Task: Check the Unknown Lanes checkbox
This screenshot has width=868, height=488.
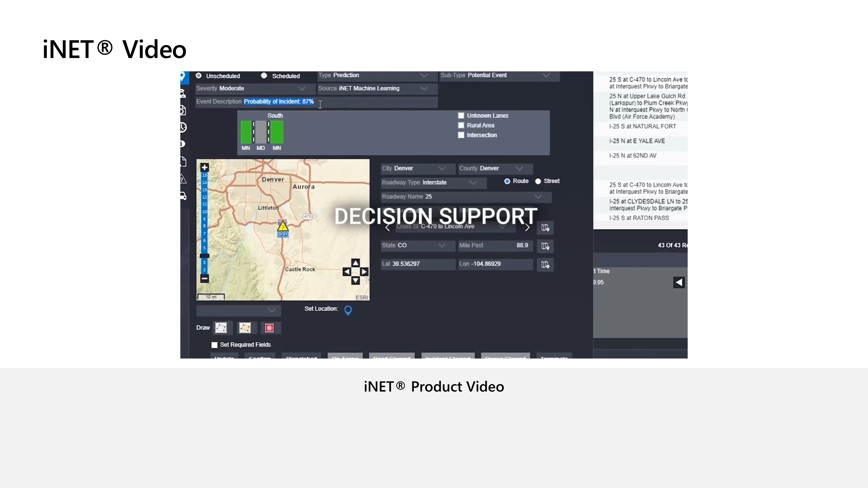Action: click(461, 116)
